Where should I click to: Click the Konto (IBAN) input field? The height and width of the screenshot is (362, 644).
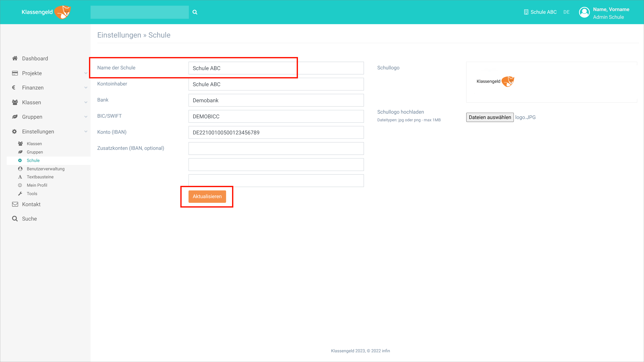(276, 132)
